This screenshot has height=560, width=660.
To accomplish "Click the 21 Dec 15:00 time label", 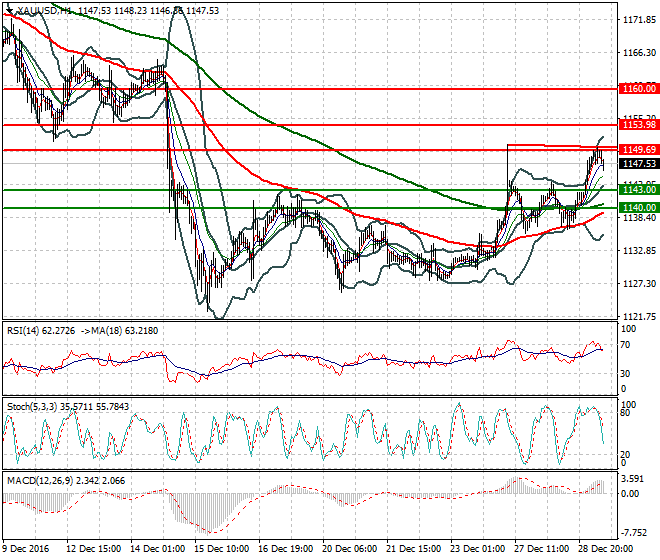I will [x=414, y=549].
